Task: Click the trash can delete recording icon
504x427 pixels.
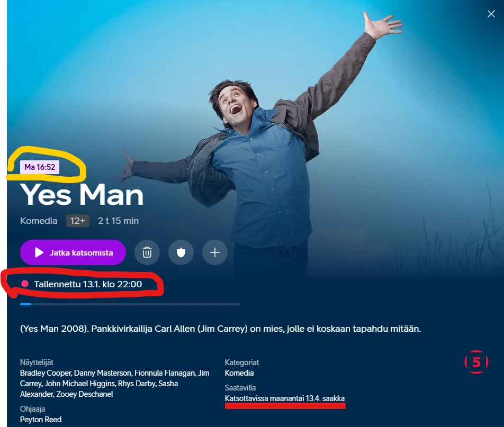Action: click(x=147, y=252)
